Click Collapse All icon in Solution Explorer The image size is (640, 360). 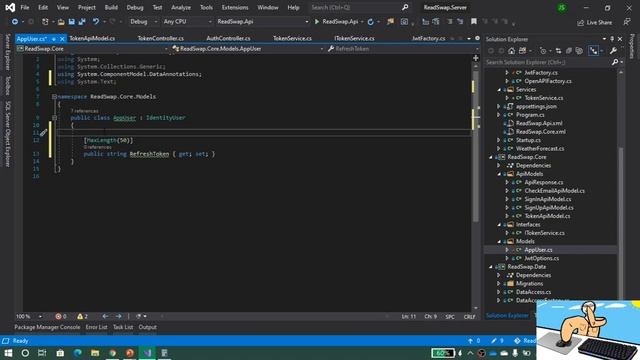click(569, 51)
